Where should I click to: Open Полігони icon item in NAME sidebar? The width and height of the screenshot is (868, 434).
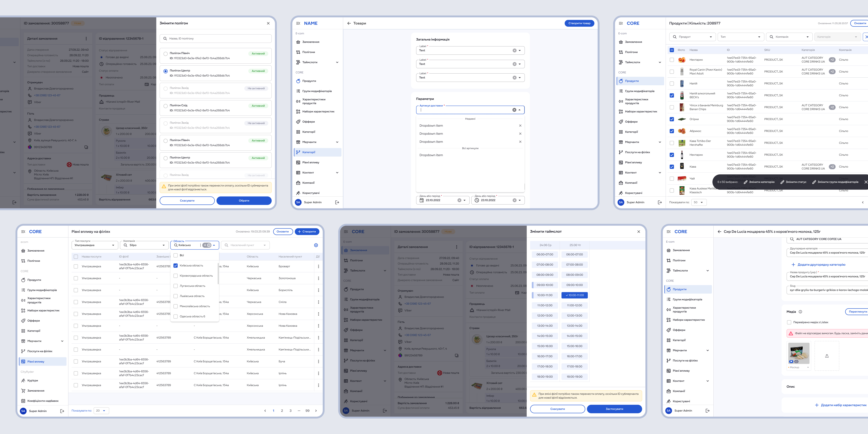[298, 52]
